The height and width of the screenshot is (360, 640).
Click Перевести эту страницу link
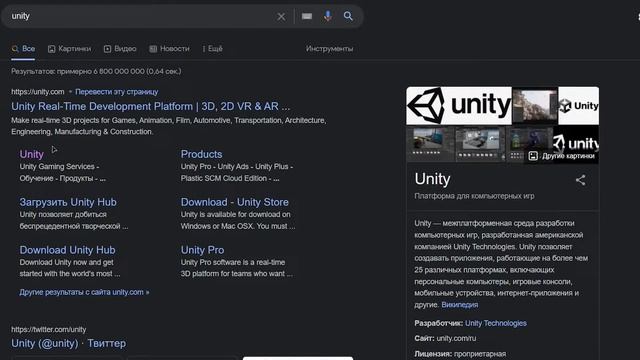click(117, 92)
